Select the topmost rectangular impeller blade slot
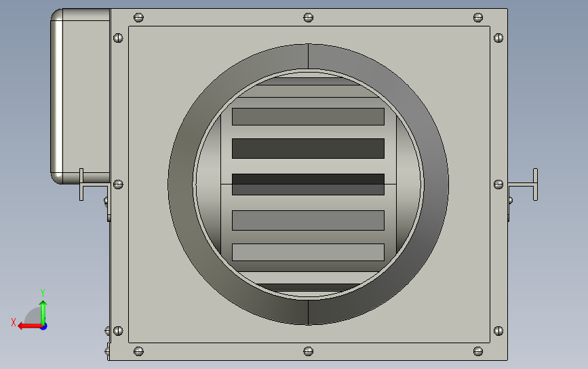This screenshot has height=369, width=588. tap(309, 117)
